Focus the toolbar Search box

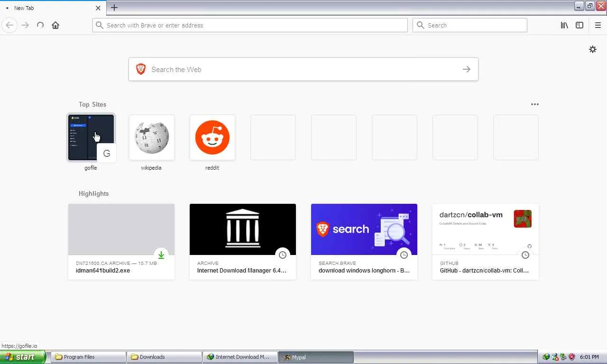(470, 25)
